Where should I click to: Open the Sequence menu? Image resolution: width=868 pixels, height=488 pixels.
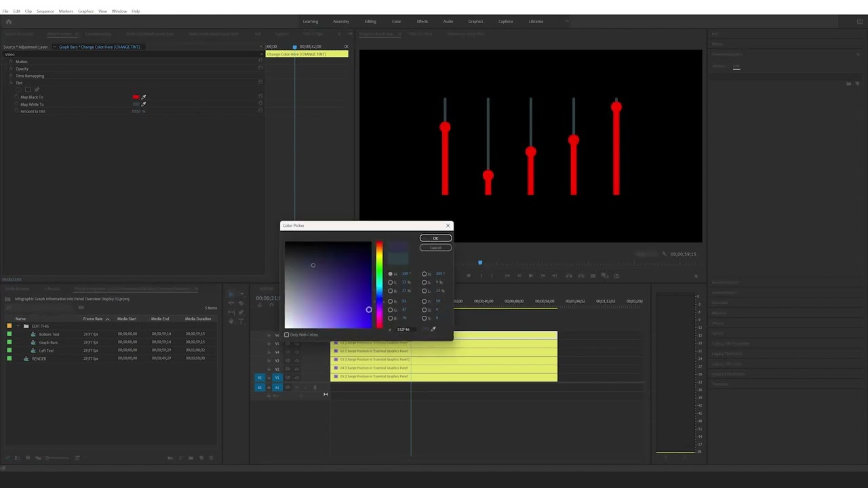(x=45, y=12)
